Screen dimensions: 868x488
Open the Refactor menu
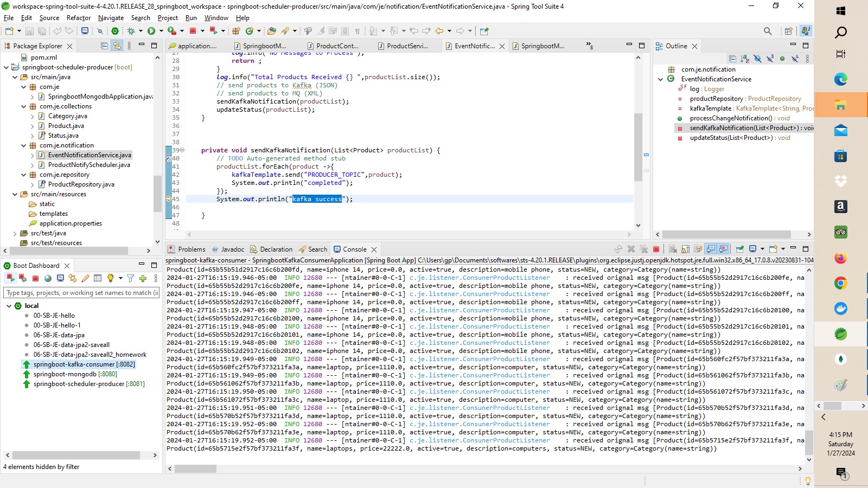pos(79,17)
